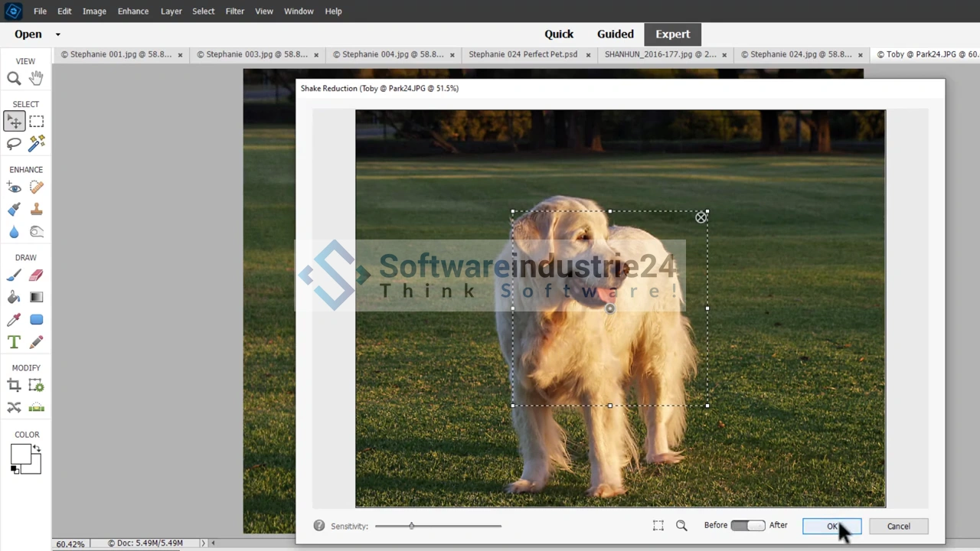980x551 pixels.
Task: Confirm shake reduction with OK
Action: 831,527
